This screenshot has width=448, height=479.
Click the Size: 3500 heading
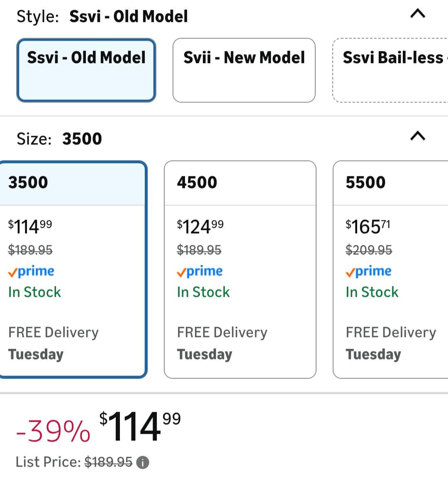59,139
